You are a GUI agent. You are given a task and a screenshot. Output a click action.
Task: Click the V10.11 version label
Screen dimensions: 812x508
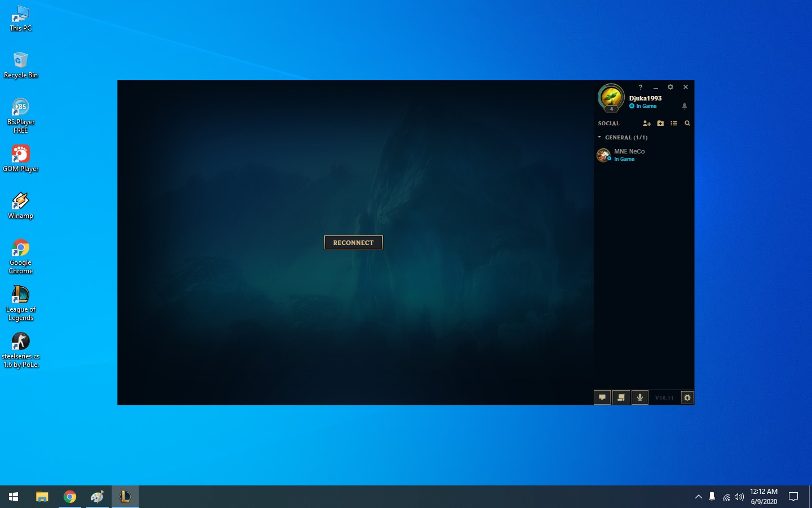tap(664, 398)
